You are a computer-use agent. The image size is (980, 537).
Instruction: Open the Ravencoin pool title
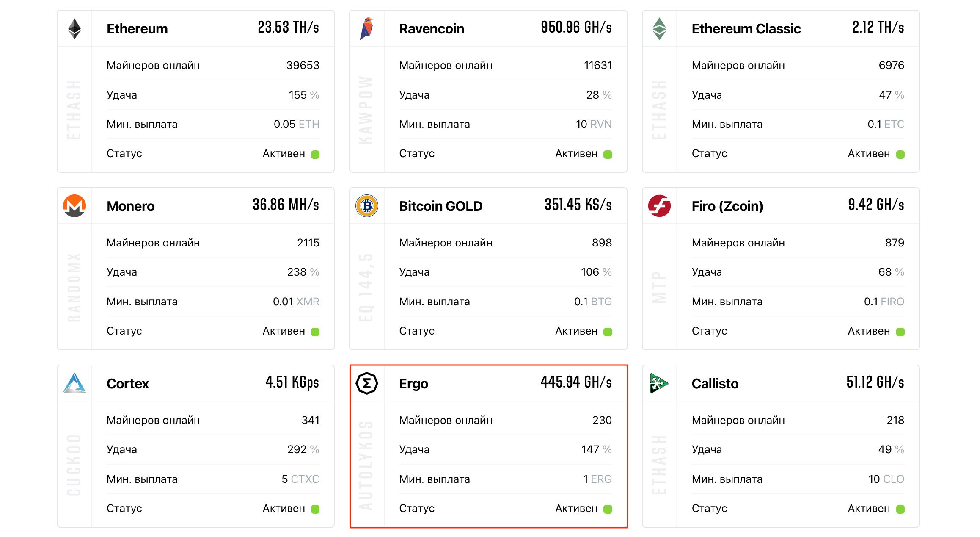[x=432, y=29]
